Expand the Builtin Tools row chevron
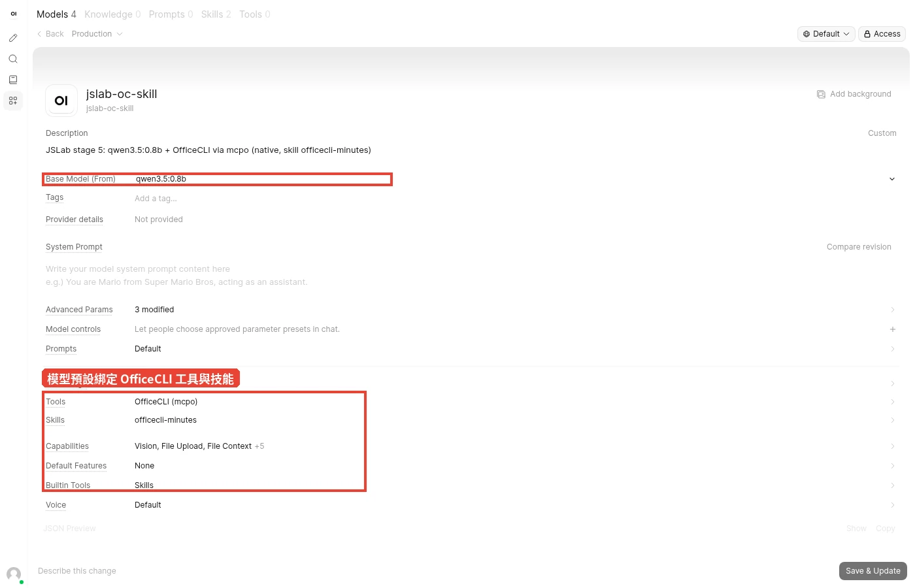This screenshot has width=915, height=588. click(x=893, y=485)
